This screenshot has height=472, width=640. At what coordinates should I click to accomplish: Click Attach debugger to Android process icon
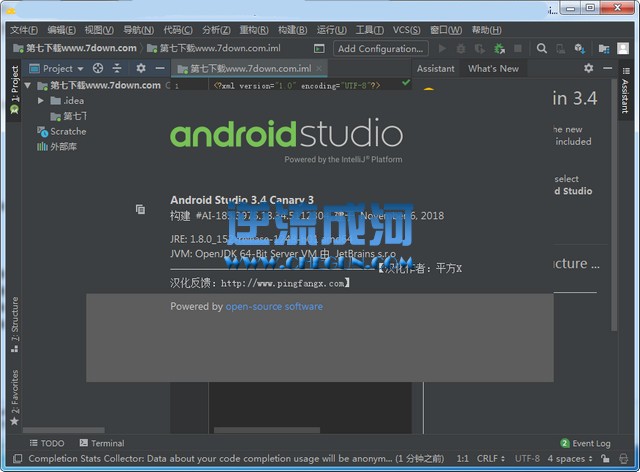point(499,49)
